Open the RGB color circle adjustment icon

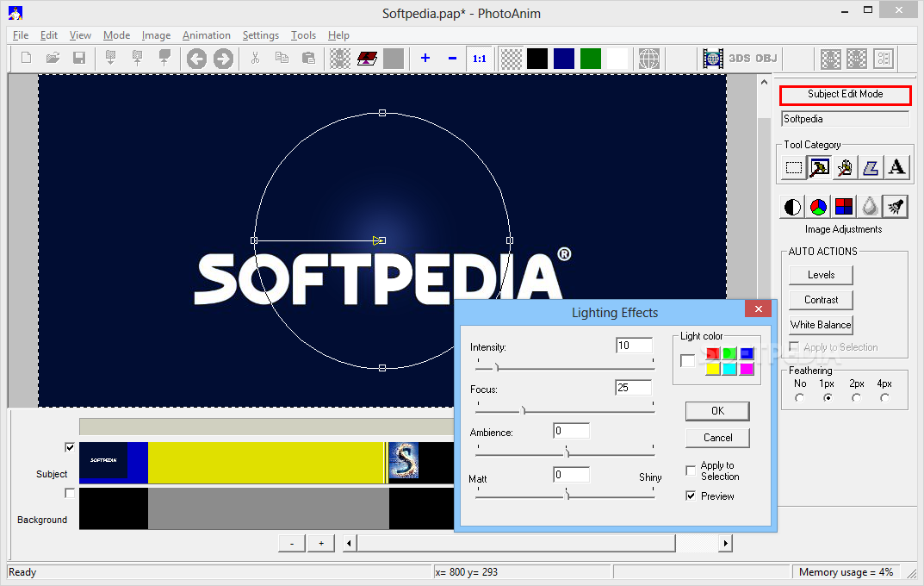coord(818,207)
